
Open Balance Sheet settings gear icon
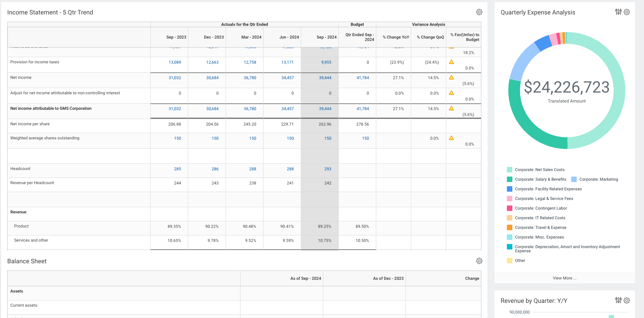click(x=479, y=261)
